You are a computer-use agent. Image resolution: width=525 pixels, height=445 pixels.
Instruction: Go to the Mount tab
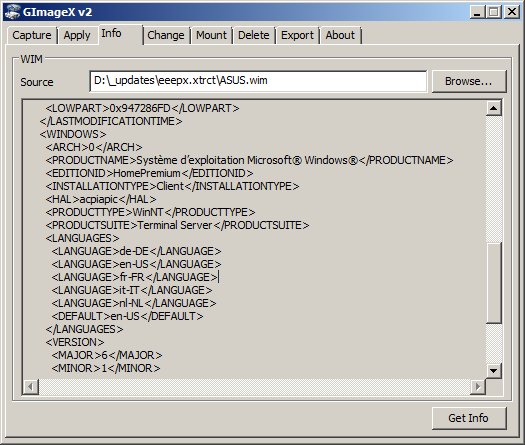[x=211, y=35]
